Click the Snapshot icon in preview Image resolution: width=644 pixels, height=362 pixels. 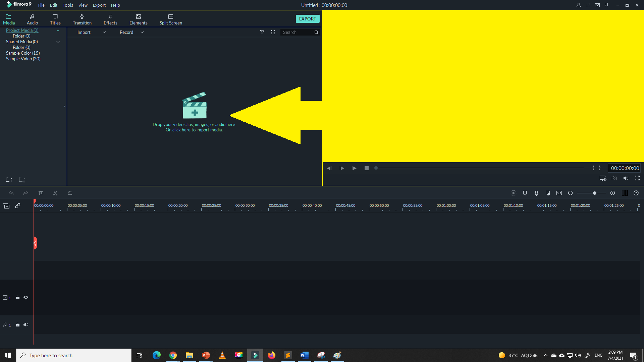[x=614, y=178]
